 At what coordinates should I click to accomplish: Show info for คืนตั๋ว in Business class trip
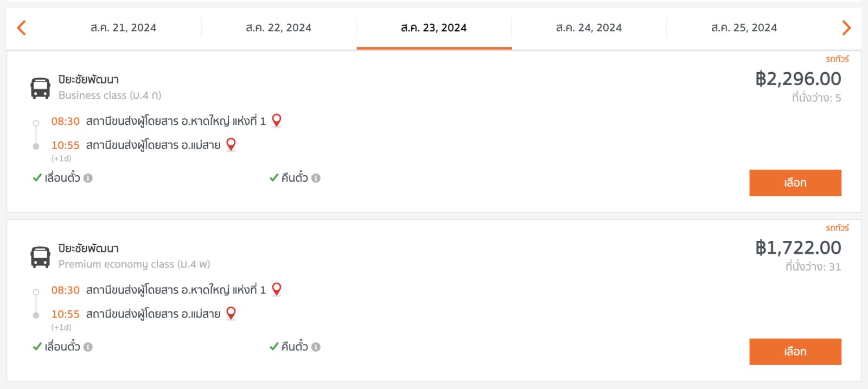316,178
